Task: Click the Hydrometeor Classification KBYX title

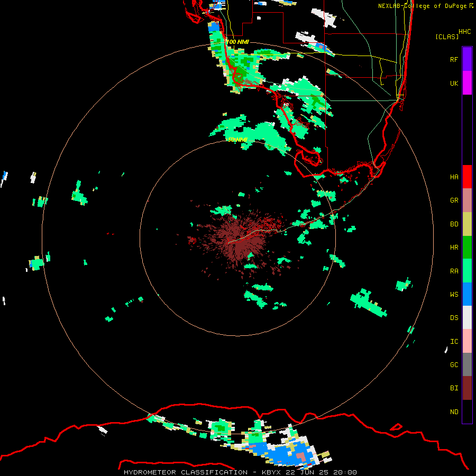Action: 240,472
